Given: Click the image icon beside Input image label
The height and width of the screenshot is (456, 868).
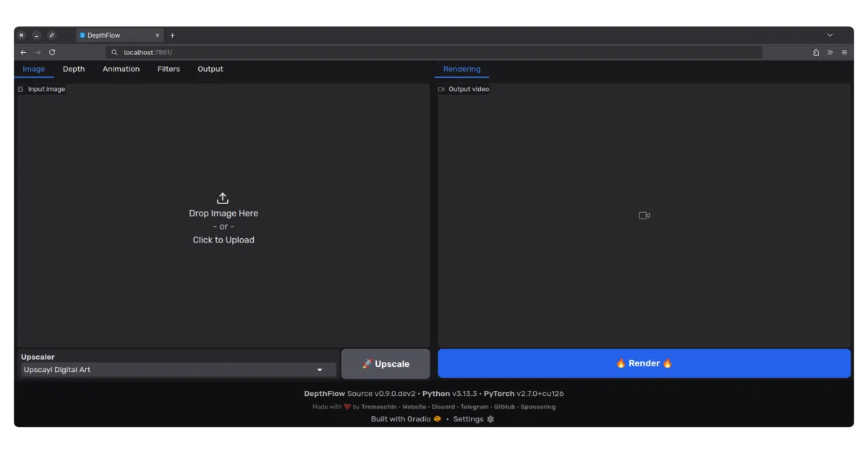Looking at the screenshot, I should [x=21, y=89].
